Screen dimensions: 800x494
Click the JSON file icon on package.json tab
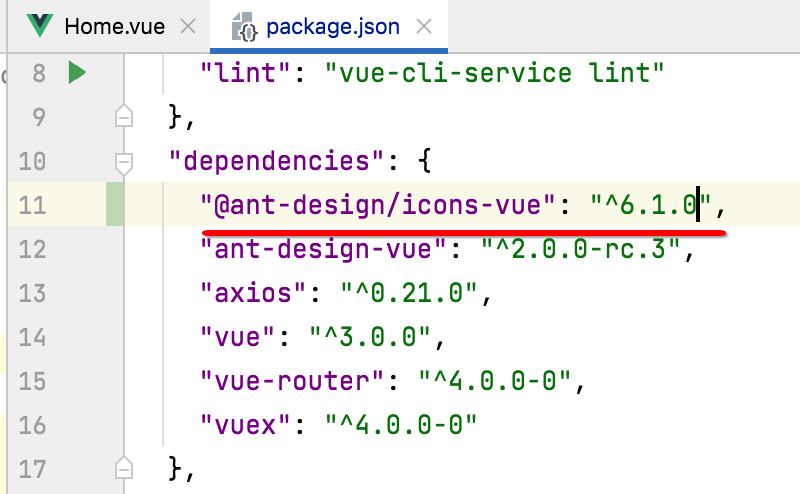244,27
